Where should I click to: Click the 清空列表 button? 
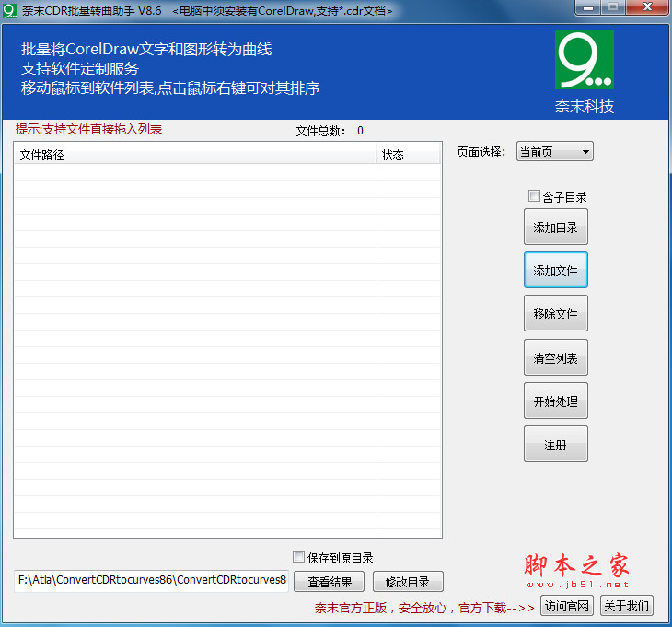click(x=555, y=357)
